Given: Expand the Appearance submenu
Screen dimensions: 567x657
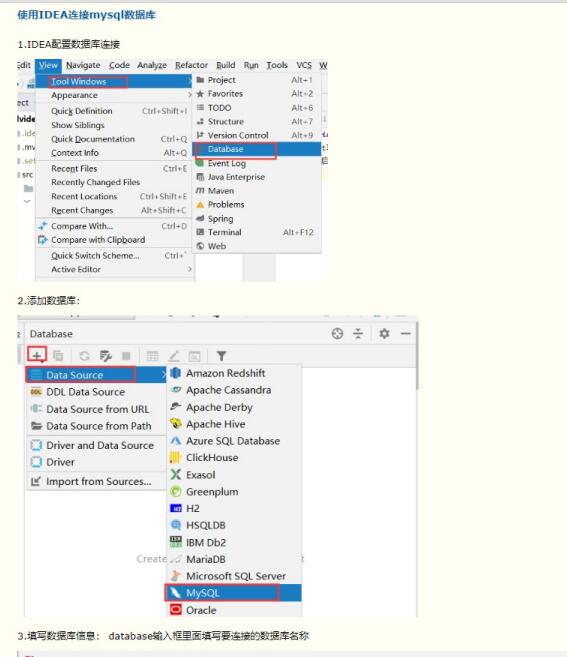Looking at the screenshot, I should click(x=114, y=96).
